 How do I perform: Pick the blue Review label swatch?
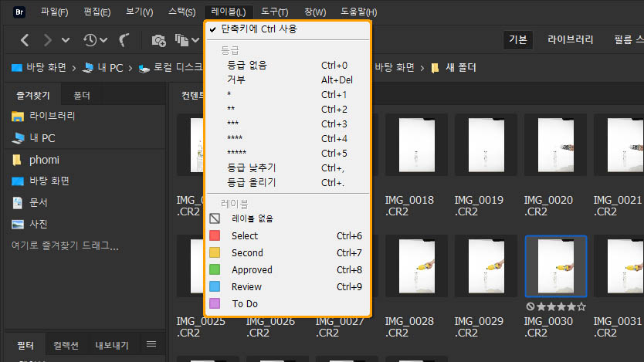[215, 286]
